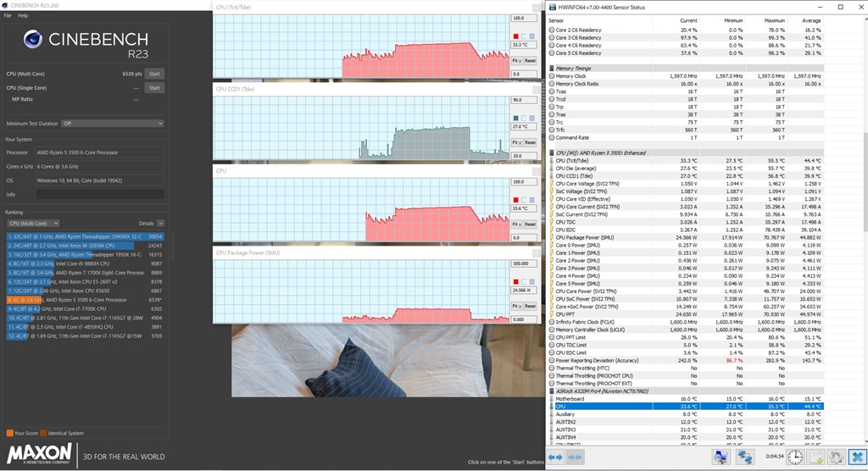Screen dimensions: 868x471
Task: Click the CPU Package Power (SMU) sensor row
Action: tap(686, 237)
